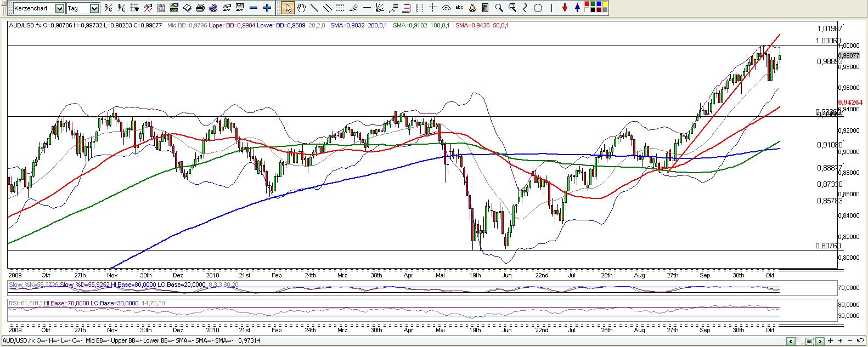This screenshot has height=347, width=868.
Task: Click the blue plus zoom-in button
Action: coord(267,8)
